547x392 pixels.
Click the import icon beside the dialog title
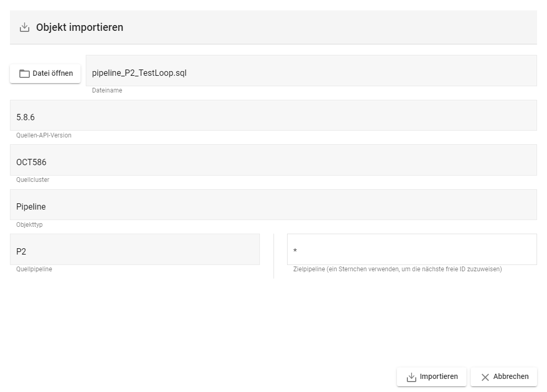[25, 28]
